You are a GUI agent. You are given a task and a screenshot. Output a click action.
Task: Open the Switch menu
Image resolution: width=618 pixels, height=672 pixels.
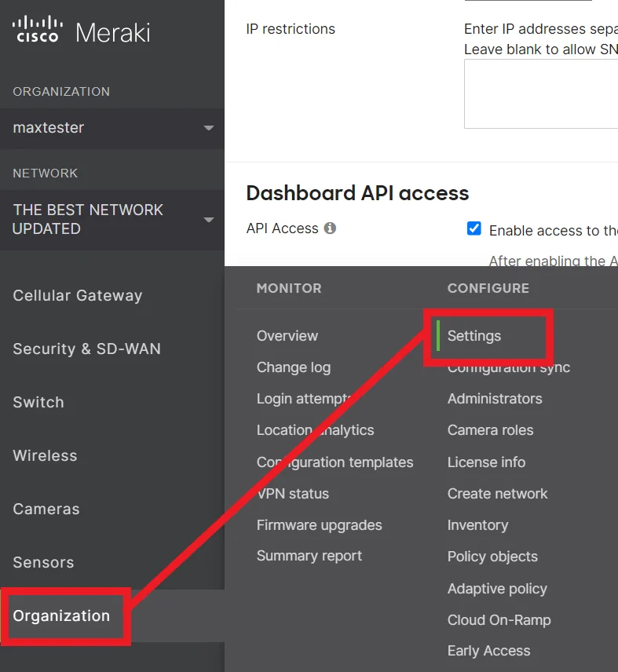(x=38, y=403)
